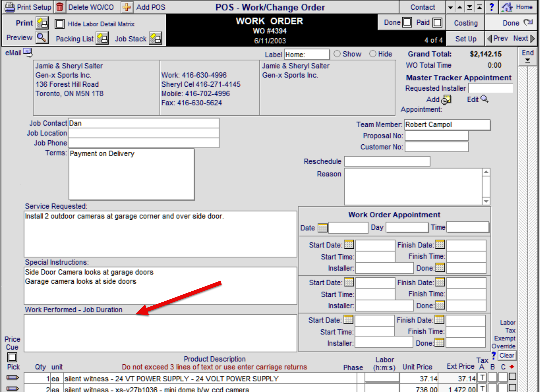Click the Packing List print icon

click(x=102, y=38)
